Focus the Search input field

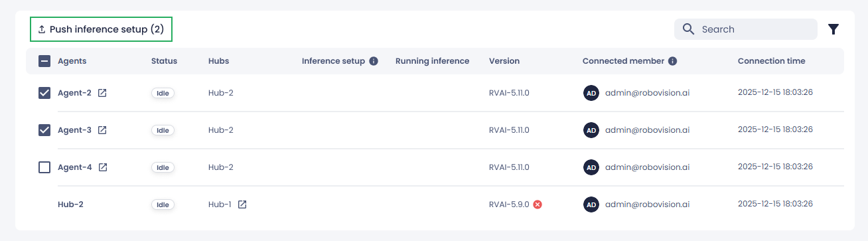pyautogui.click(x=746, y=29)
